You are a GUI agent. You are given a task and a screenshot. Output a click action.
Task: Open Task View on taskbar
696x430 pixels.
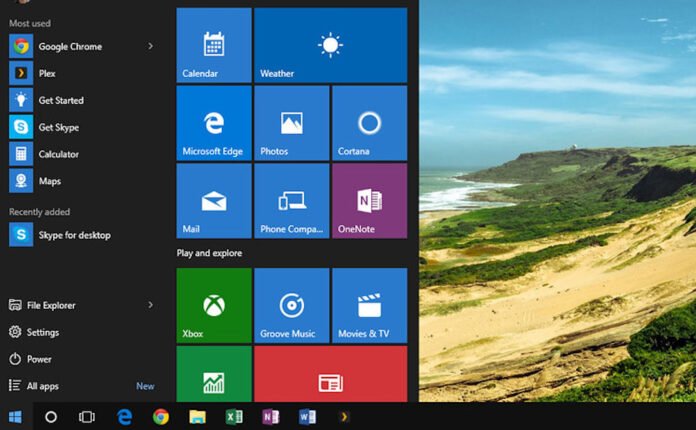pos(87,417)
